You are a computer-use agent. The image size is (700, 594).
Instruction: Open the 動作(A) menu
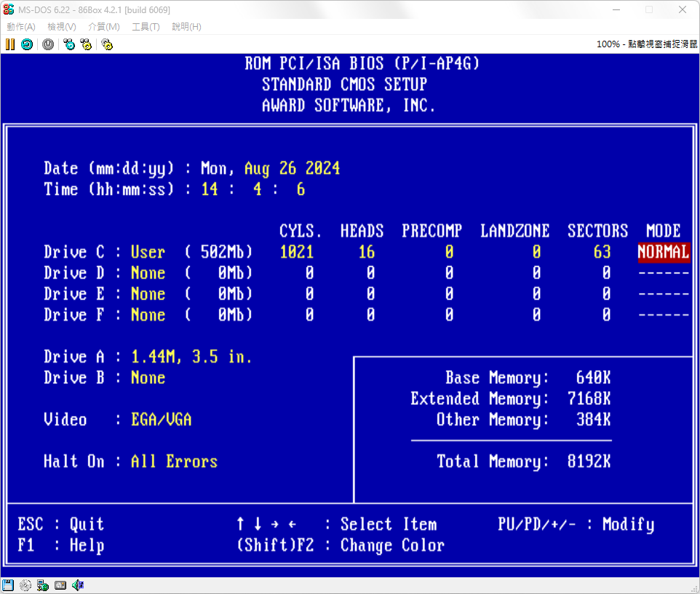21,26
